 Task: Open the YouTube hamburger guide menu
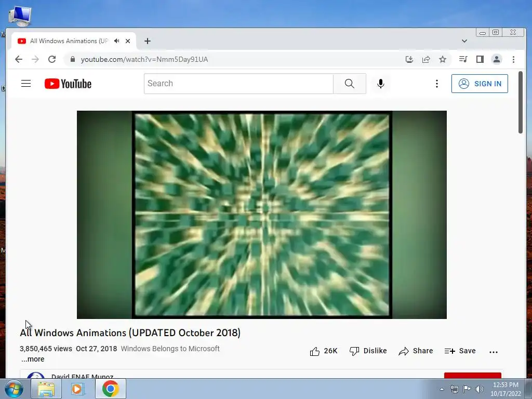coord(26,84)
